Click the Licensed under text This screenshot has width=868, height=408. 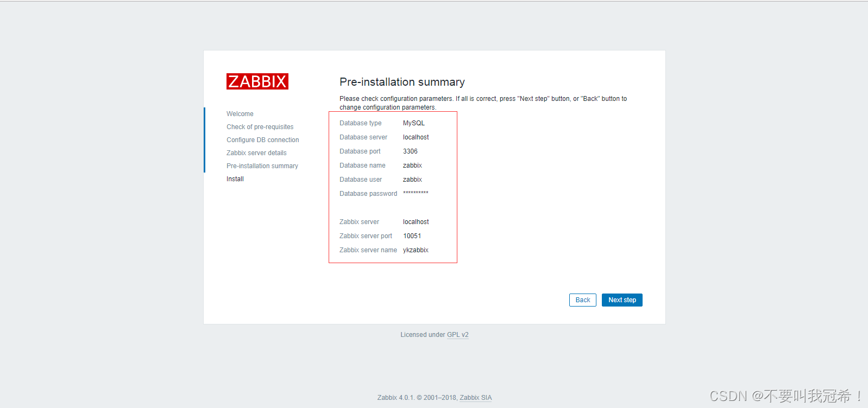[423, 335]
